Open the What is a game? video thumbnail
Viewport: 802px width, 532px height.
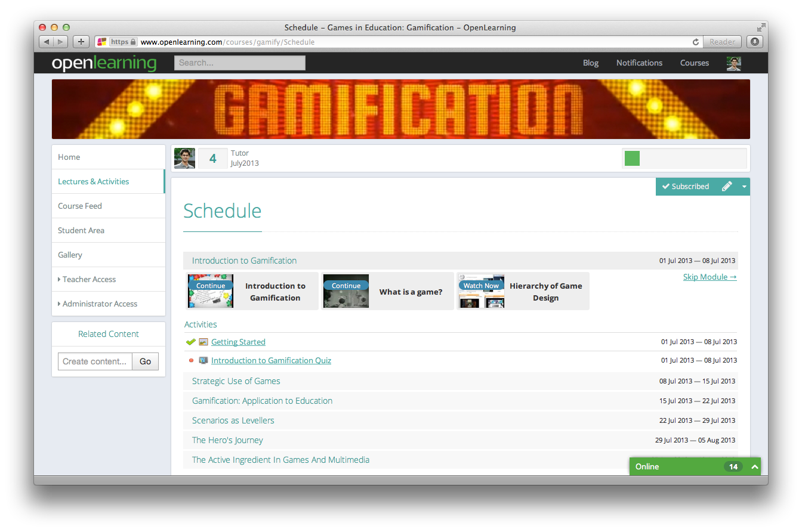346,291
